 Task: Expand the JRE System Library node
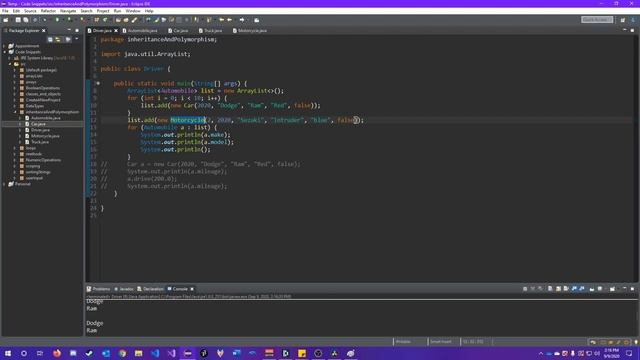(10, 58)
